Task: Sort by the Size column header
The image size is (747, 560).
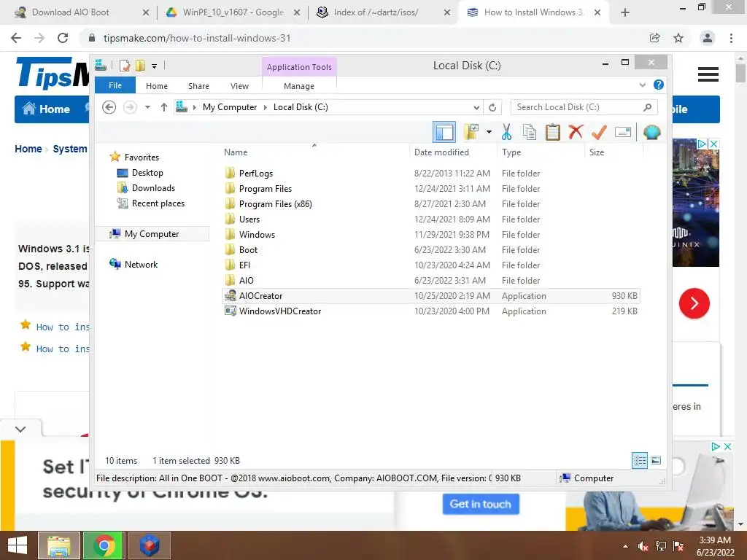Action: pyautogui.click(x=597, y=152)
